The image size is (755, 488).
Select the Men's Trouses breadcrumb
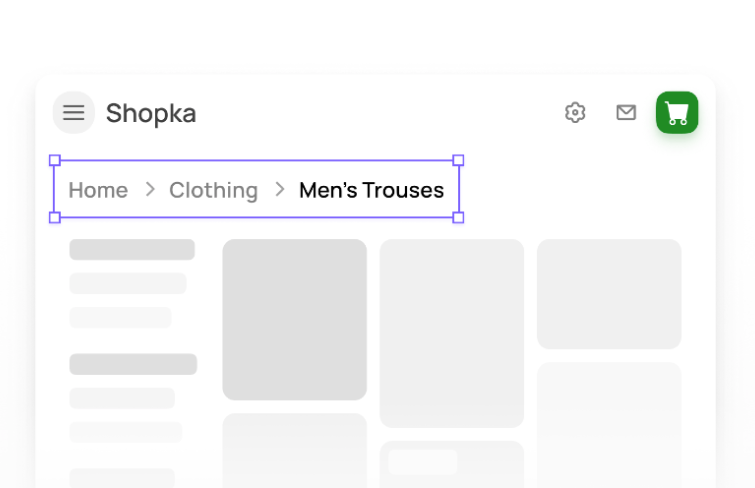371,190
